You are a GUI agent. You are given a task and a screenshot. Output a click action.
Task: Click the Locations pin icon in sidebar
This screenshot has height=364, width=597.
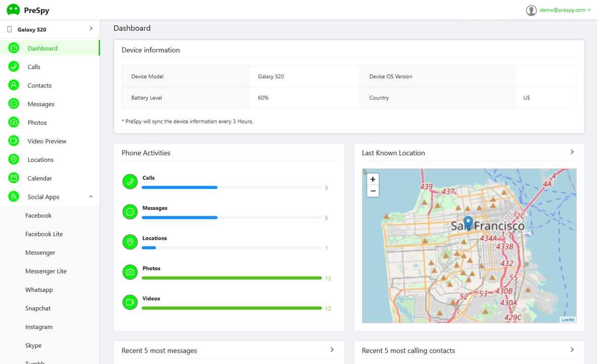click(14, 159)
